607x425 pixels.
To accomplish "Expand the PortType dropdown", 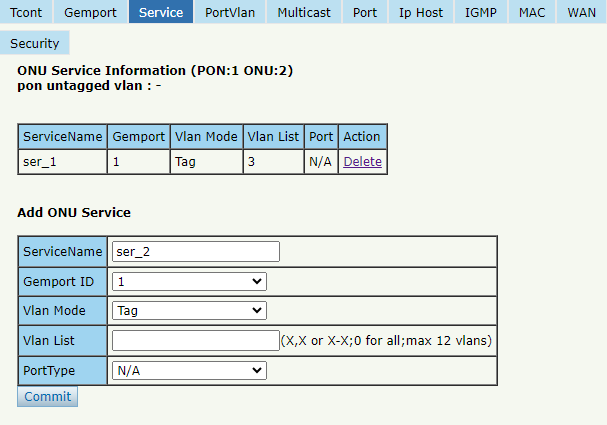I will point(189,370).
